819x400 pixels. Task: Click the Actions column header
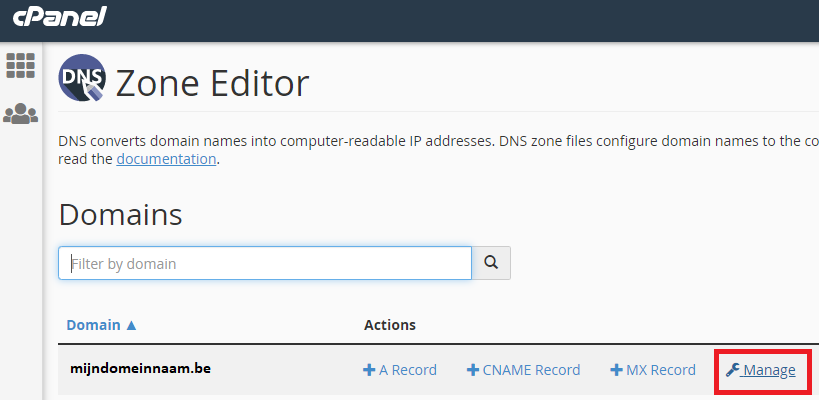coord(390,325)
